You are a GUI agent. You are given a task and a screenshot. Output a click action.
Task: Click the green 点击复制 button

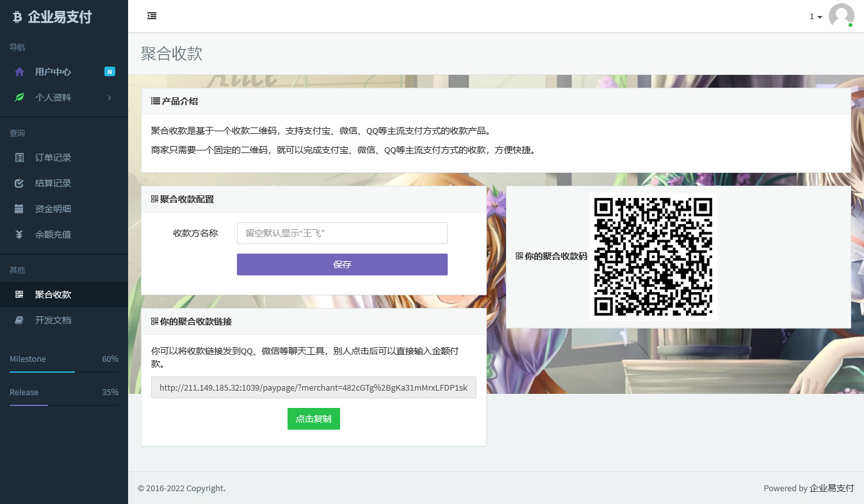click(x=313, y=419)
